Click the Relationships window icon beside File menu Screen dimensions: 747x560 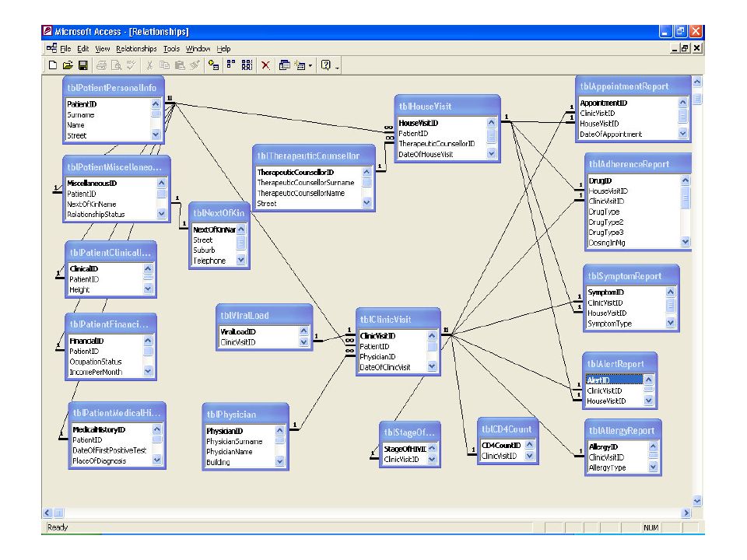tap(51, 48)
